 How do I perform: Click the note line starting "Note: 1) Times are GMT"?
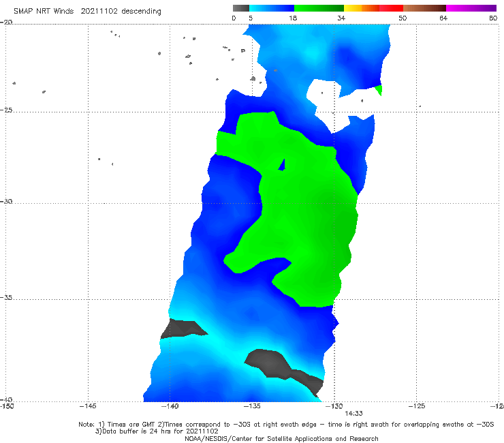click(x=286, y=425)
